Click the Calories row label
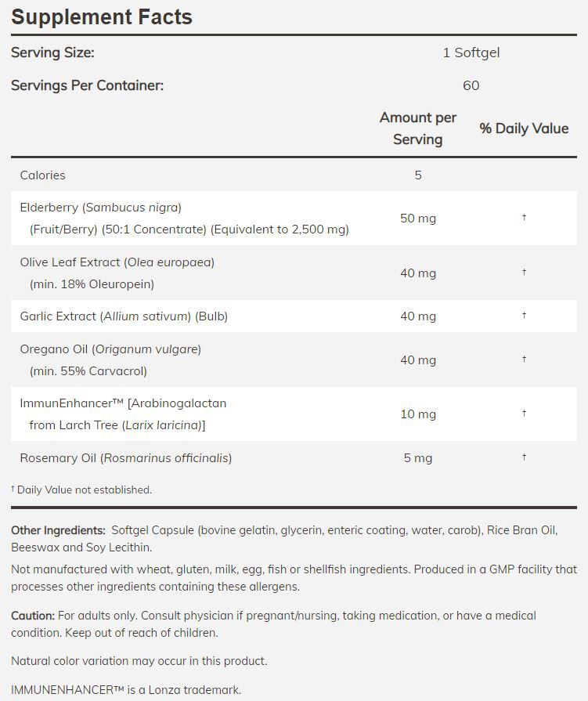 click(43, 175)
